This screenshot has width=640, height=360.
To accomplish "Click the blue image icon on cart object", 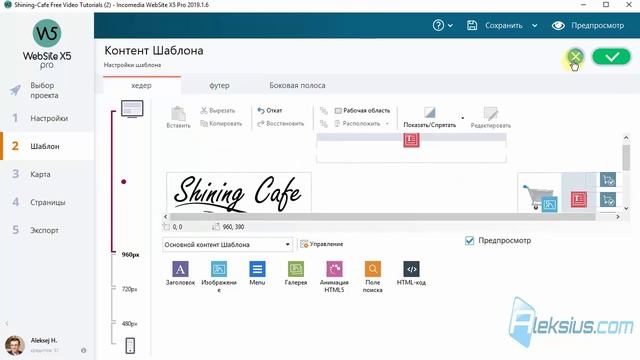I will (x=549, y=204).
